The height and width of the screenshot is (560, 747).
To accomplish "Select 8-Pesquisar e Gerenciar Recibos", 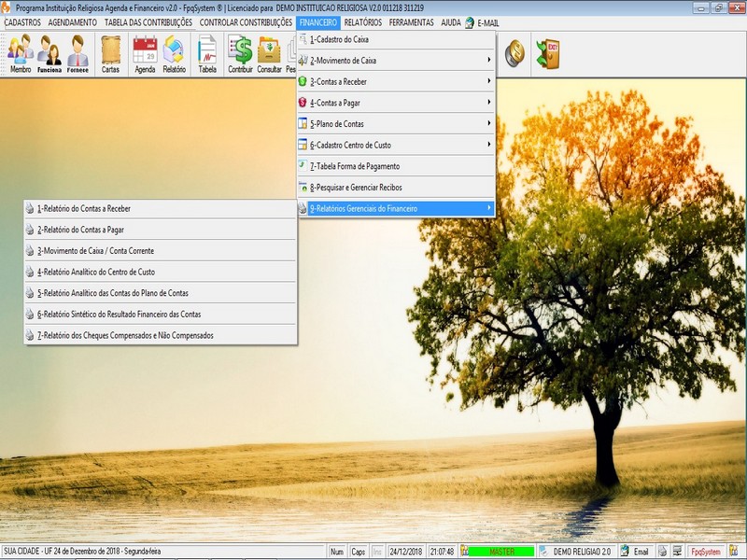I will coord(396,188).
